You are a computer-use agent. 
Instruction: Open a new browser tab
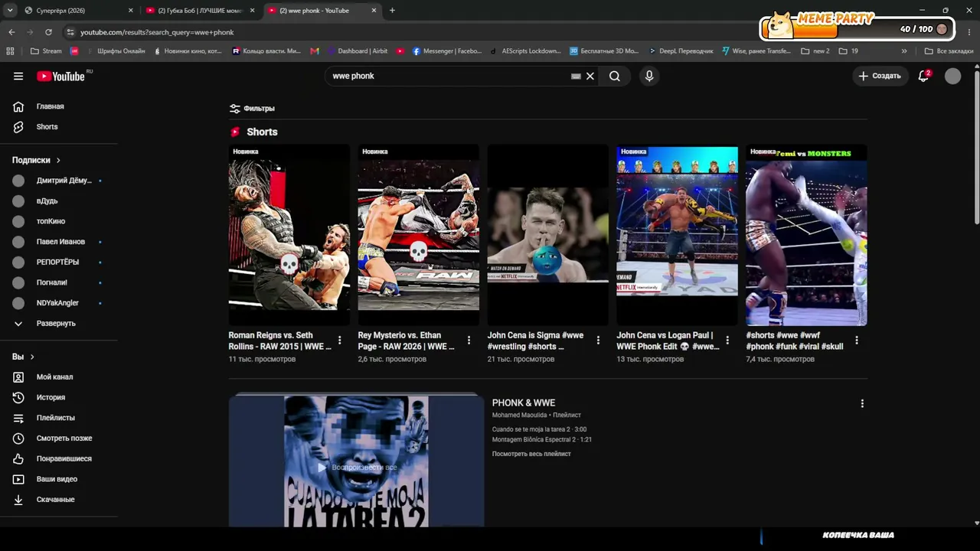(392, 11)
